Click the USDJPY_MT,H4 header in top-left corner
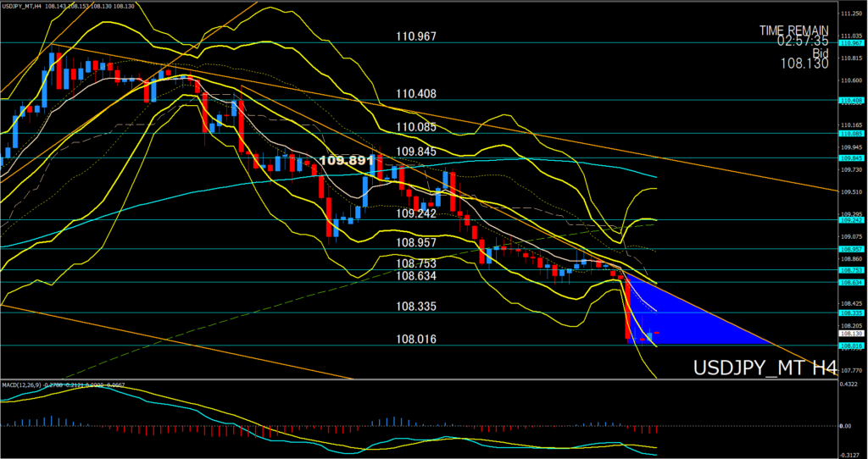This screenshot has width=868, height=459. [22, 6]
